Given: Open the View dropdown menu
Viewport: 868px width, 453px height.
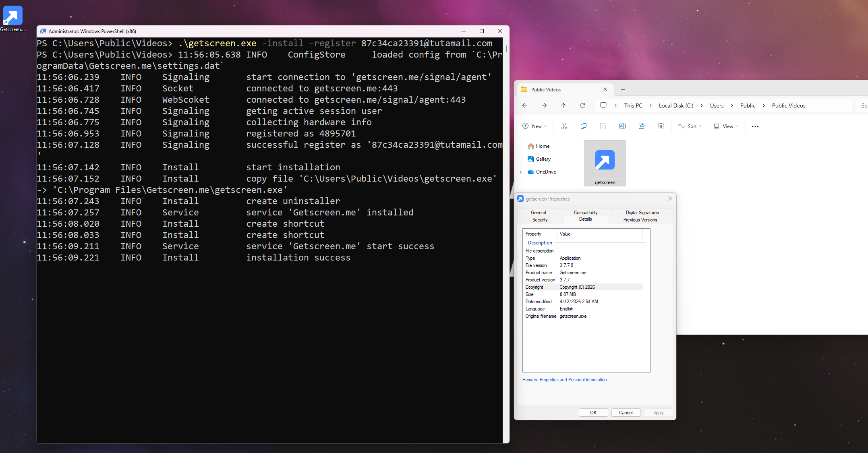Looking at the screenshot, I should [x=726, y=126].
